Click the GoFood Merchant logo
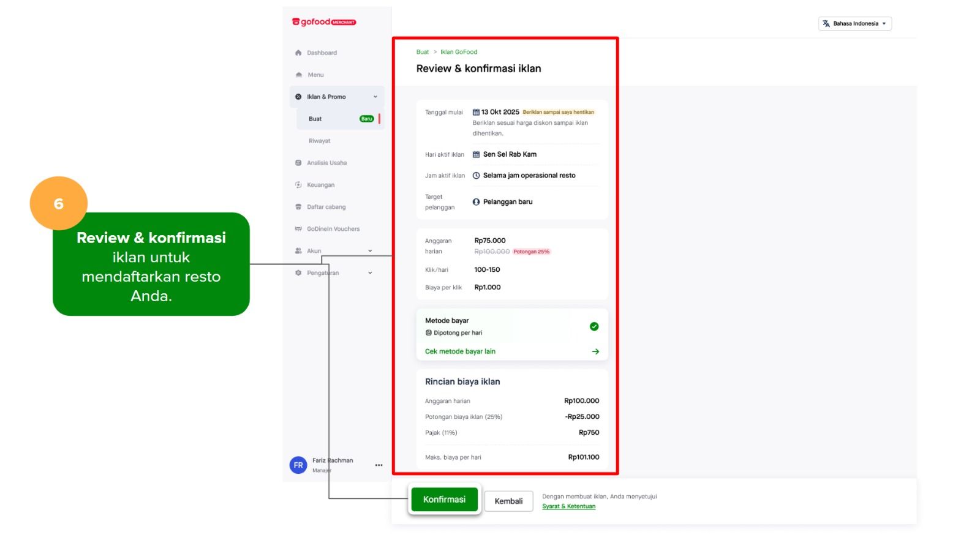Image resolution: width=980 pixels, height=551 pixels. (x=324, y=22)
